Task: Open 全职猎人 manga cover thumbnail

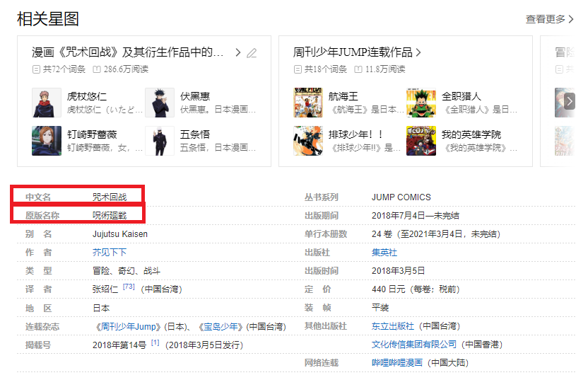Action: pyautogui.click(x=421, y=103)
